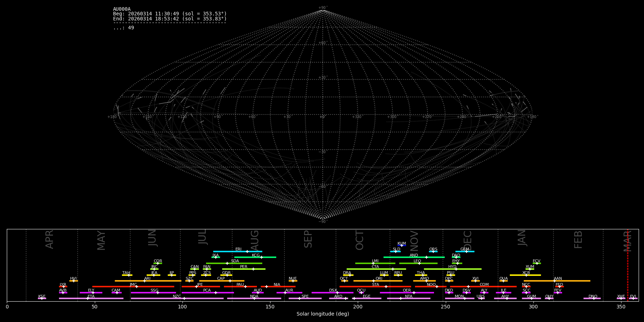The width and height of the screenshot is (644, 322).
Task: Click the APR month label
Action: click(49, 239)
